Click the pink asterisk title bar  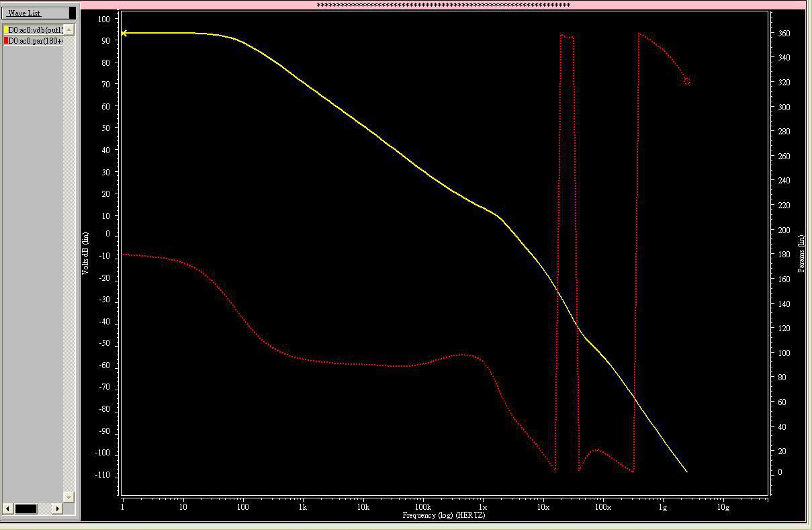click(443, 5)
